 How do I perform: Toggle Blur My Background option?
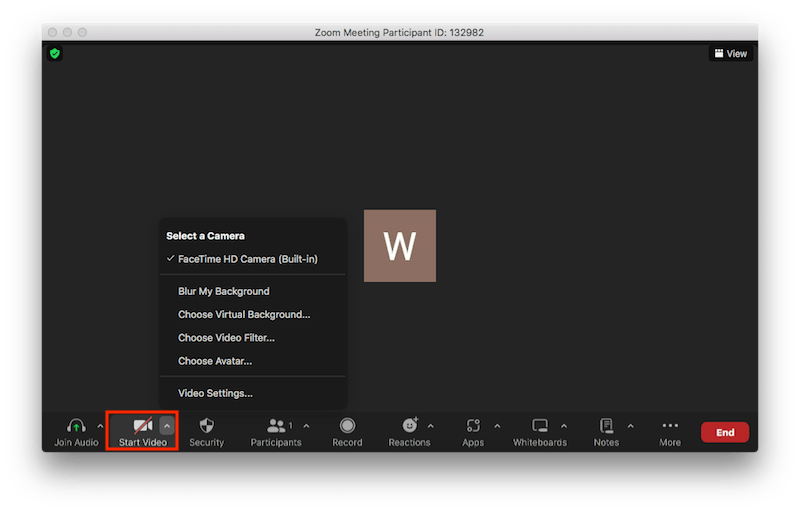point(253,291)
